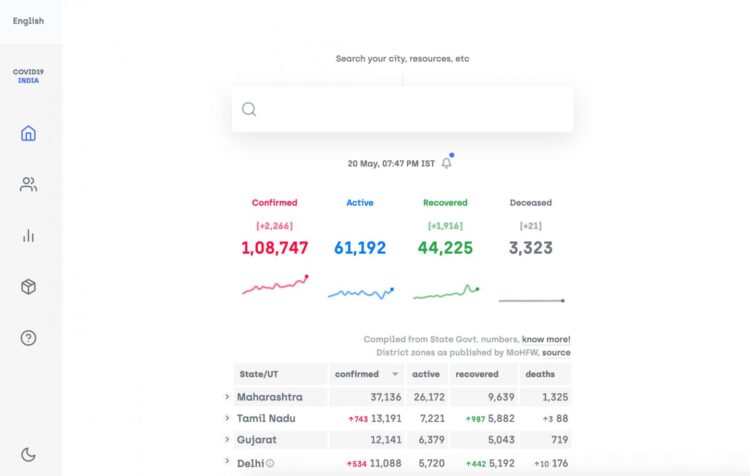Viewport: 750px width, 476px height.
Task: Open the Essentials box icon in sidebar
Action: tap(28, 287)
